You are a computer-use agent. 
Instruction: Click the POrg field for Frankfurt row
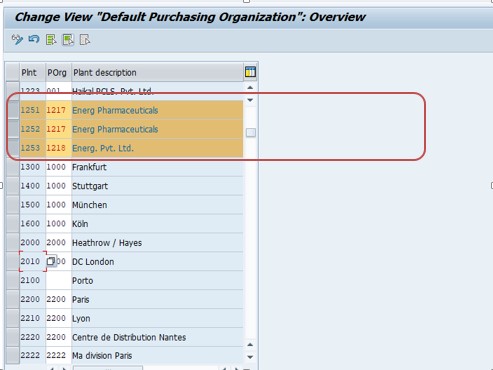[x=58, y=167]
